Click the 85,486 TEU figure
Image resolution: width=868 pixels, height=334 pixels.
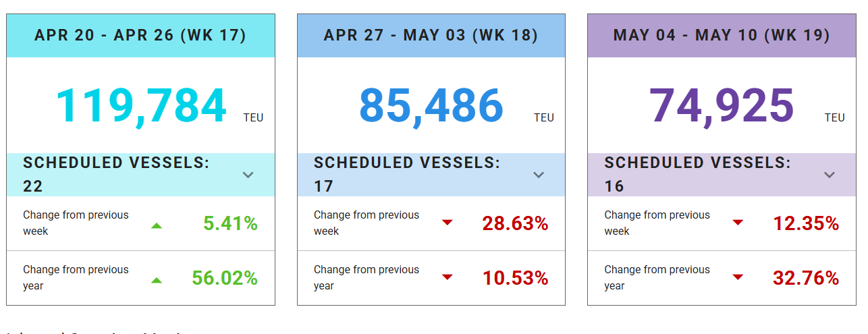[x=431, y=106]
